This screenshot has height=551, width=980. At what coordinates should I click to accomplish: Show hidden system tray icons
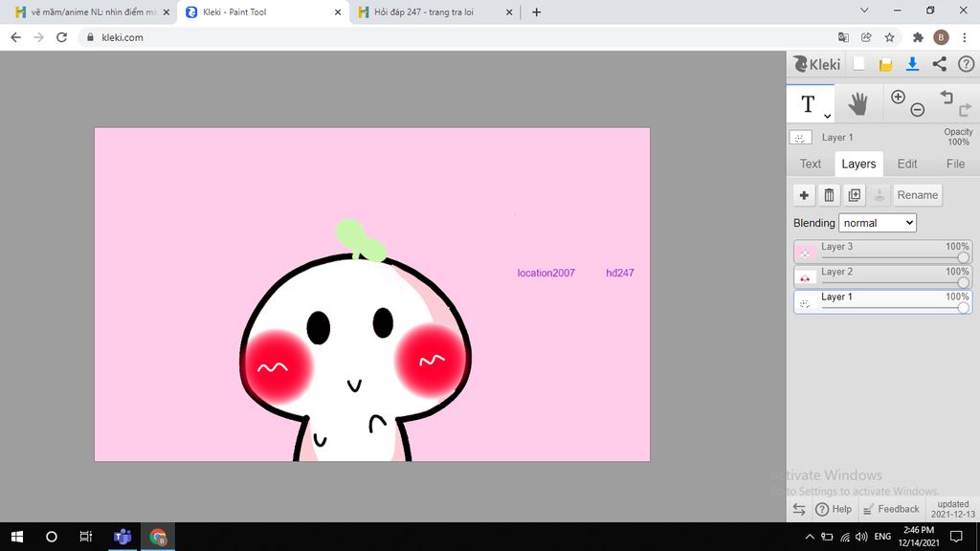[810, 537]
